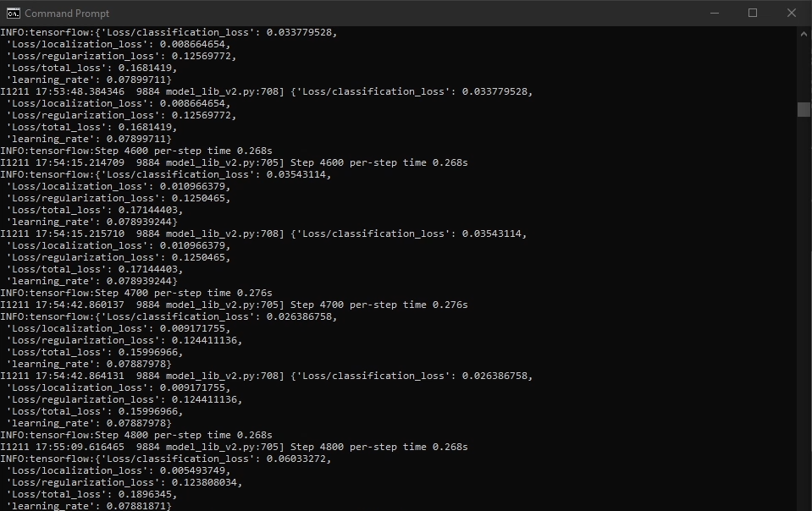Image resolution: width=812 pixels, height=511 pixels.
Task: Click the learning_rate value 0.078939244 in INFO:tensorflow block
Action: click(139, 222)
